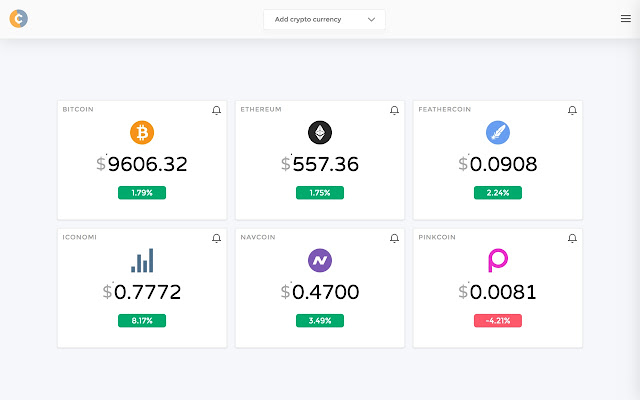Expand the chevron in Add crypto currency
640x400 pixels.
pos(371,19)
